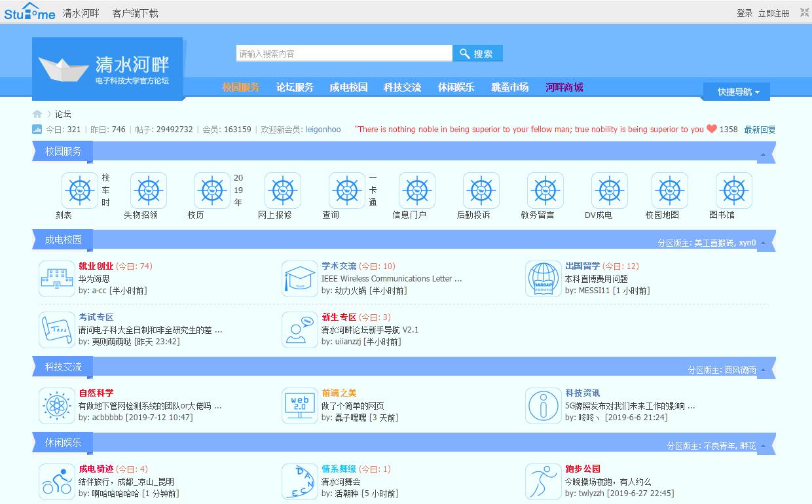Open the 快捷导航 dropdown
The image size is (812, 504).
pyautogui.click(x=737, y=92)
